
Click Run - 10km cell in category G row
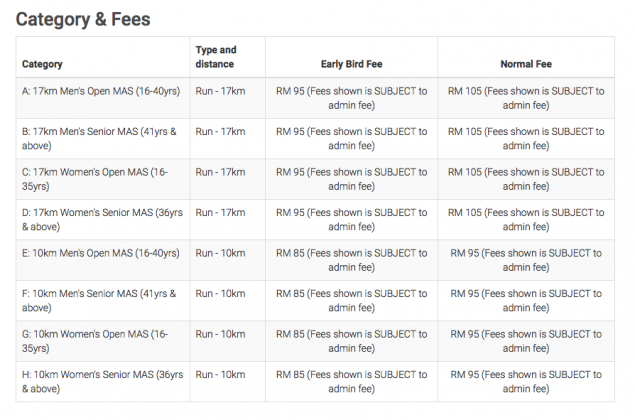click(220, 334)
